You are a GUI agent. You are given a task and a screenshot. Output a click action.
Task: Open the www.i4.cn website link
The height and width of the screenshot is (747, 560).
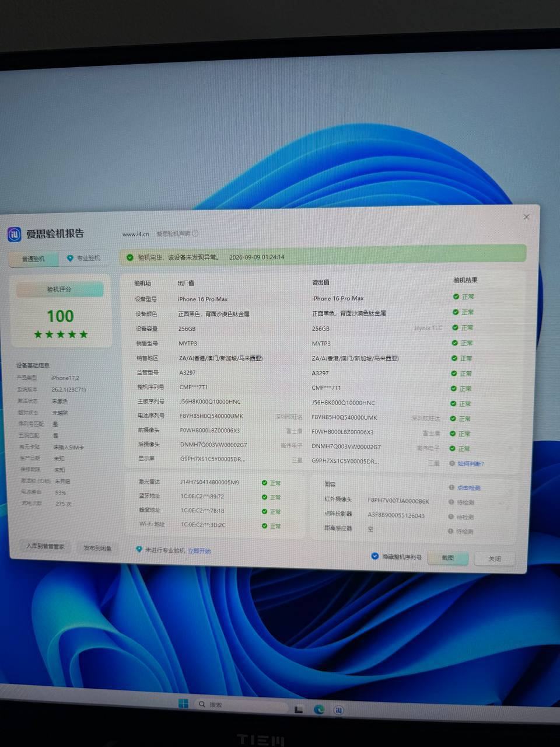coord(135,234)
